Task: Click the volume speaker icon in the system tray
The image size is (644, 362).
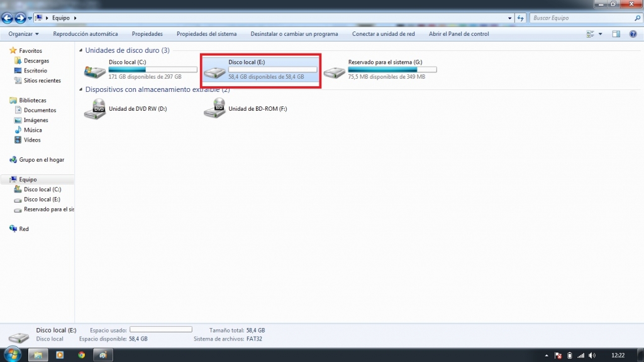Action: pyautogui.click(x=592, y=355)
